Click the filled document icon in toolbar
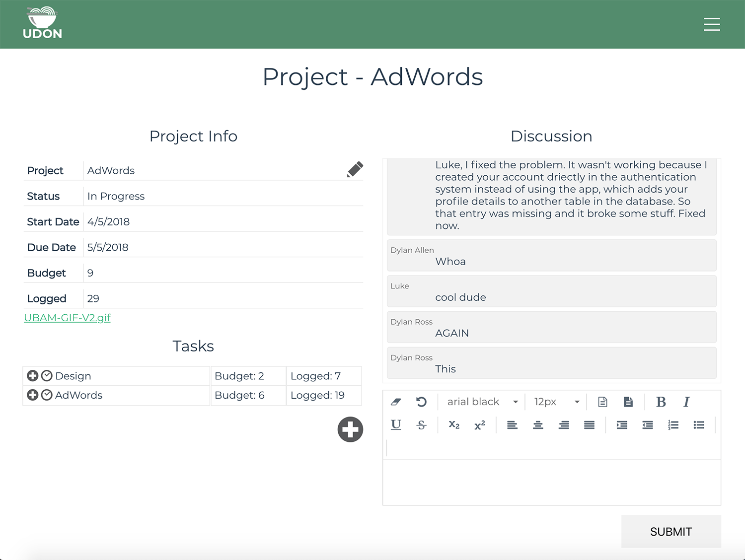Viewport: 745px width, 560px height. click(x=628, y=402)
